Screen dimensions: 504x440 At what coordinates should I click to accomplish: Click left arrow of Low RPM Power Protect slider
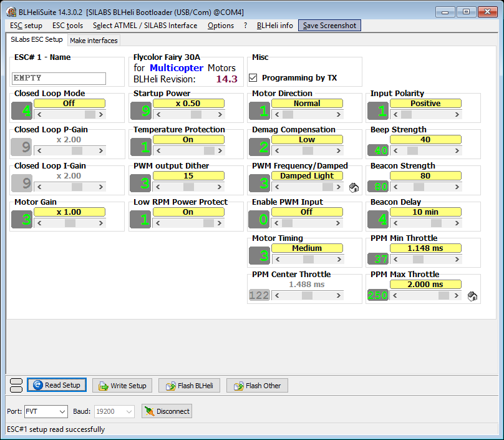[x=158, y=223]
